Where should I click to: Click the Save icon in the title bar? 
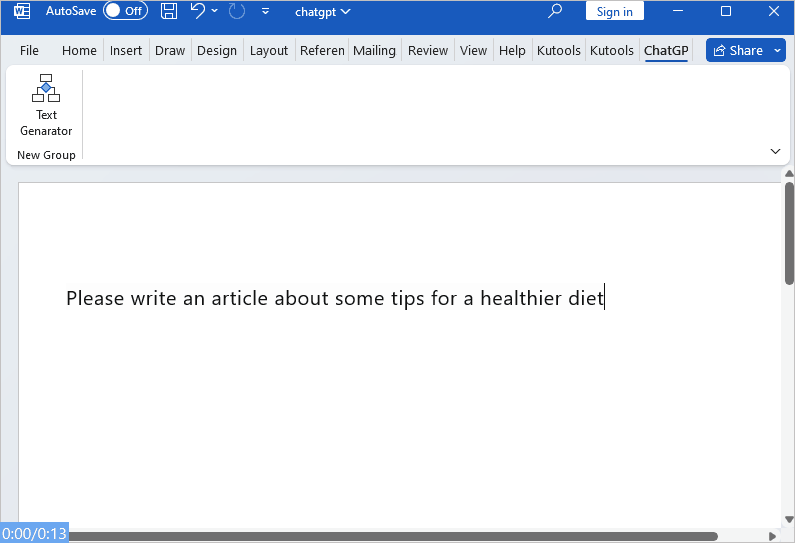[x=169, y=12]
